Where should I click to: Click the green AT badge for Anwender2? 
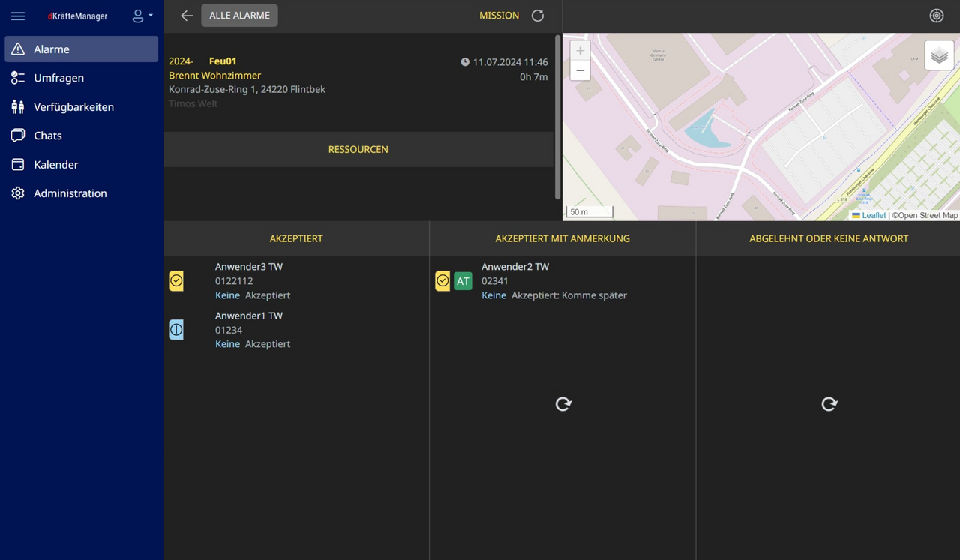(x=463, y=281)
